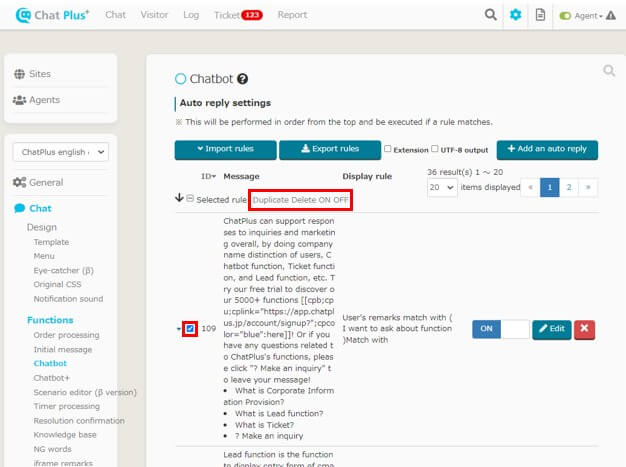Open Resolution confirmation page
This screenshot has width=626, height=467.
click(x=79, y=421)
